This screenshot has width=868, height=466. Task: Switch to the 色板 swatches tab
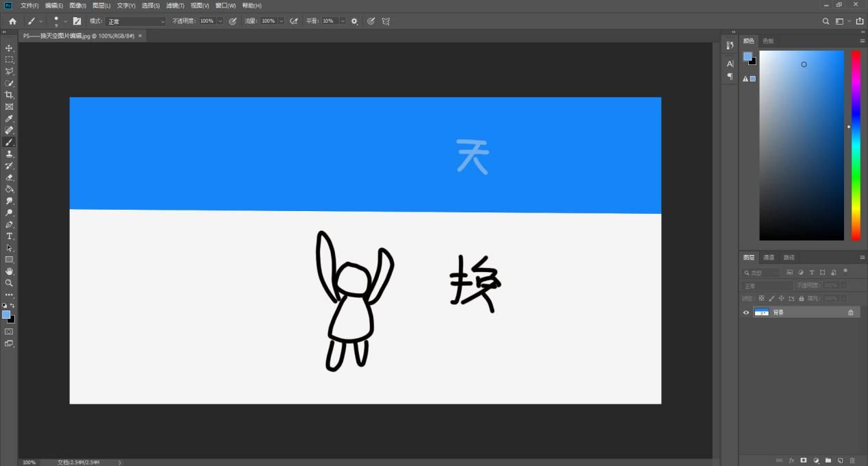coord(768,41)
